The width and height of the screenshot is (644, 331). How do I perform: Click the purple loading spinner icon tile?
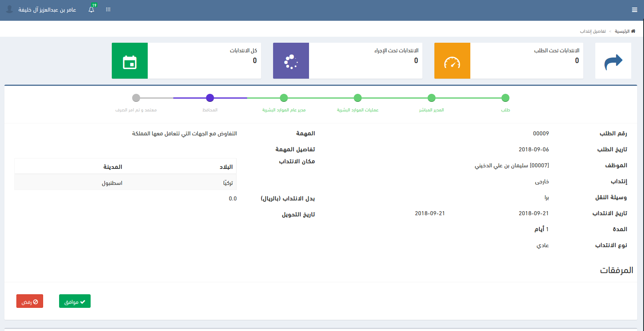click(x=291, y=61)
